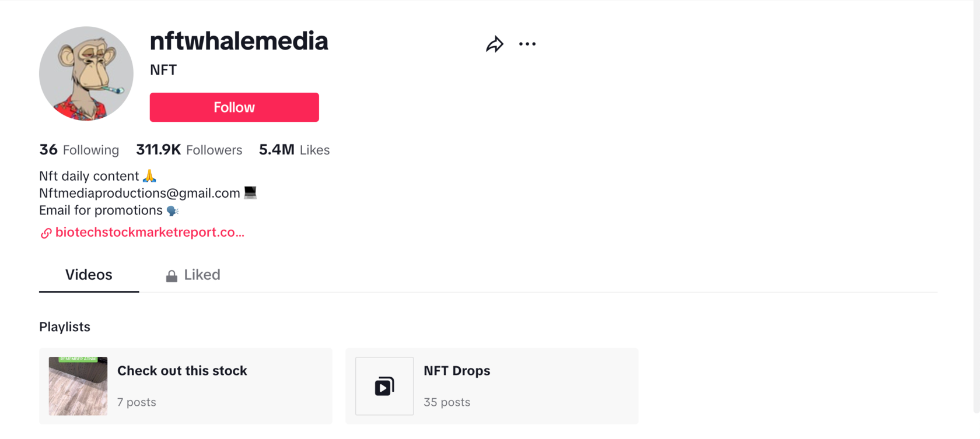Click the Nftmediaproductions email address text
Image resolution: width=980 pixels, height=439 pixels.
pos(139,193)
